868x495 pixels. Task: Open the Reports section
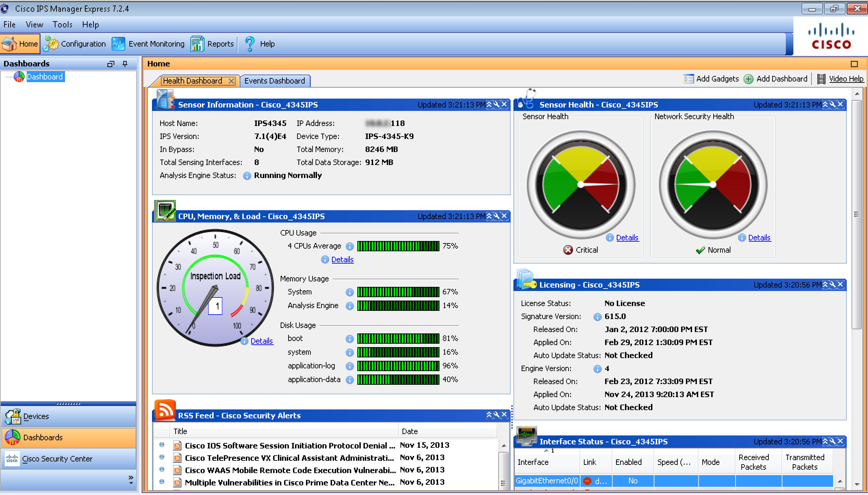pos(212,44)
